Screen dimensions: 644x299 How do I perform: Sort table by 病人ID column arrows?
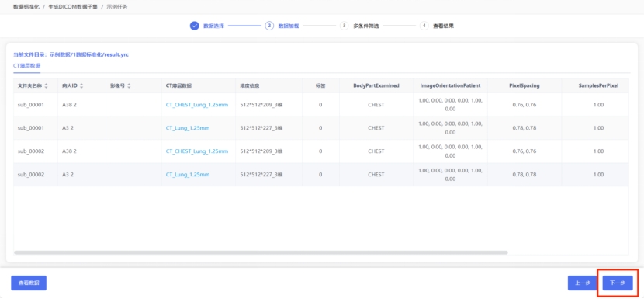[x=81, y=86]
